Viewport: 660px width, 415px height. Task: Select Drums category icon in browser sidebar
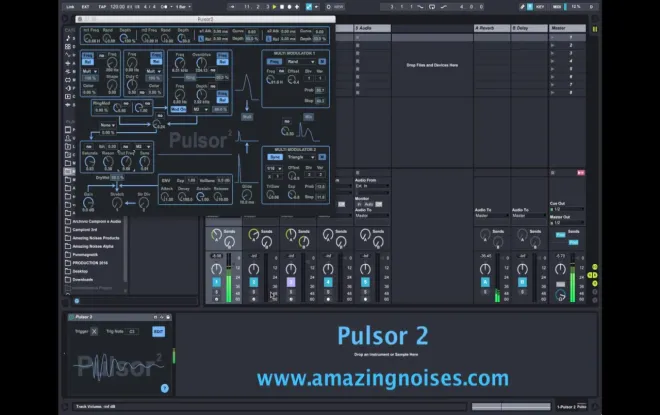point(68,46)
